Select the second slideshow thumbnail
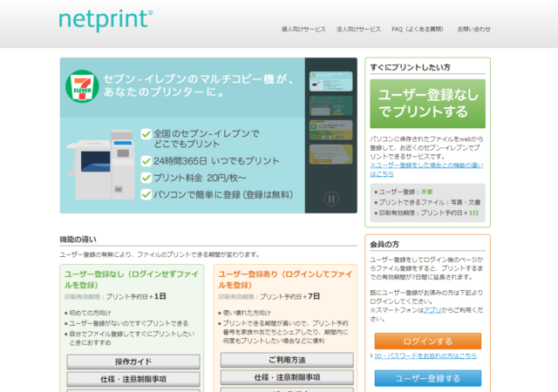Screen dimensions: 558x392 [330, 106]
